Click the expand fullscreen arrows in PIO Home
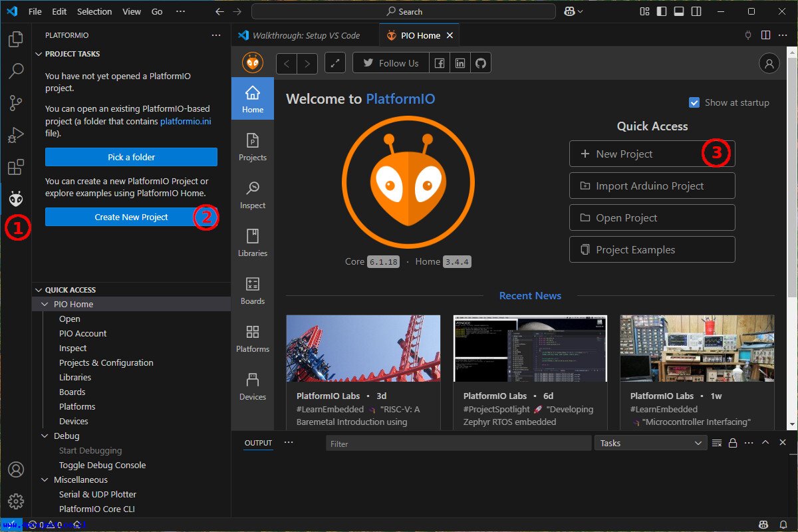Viewport: 798px width, 532px height. click(x=335, y=63)
